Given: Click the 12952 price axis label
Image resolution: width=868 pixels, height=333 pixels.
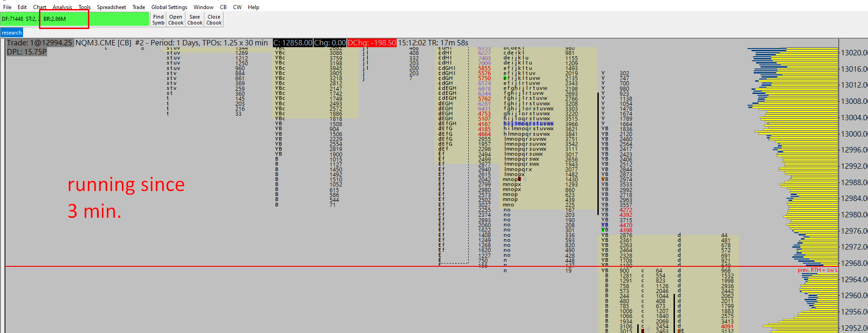Looking at the screenshot, I should click(x=854, y=328).
